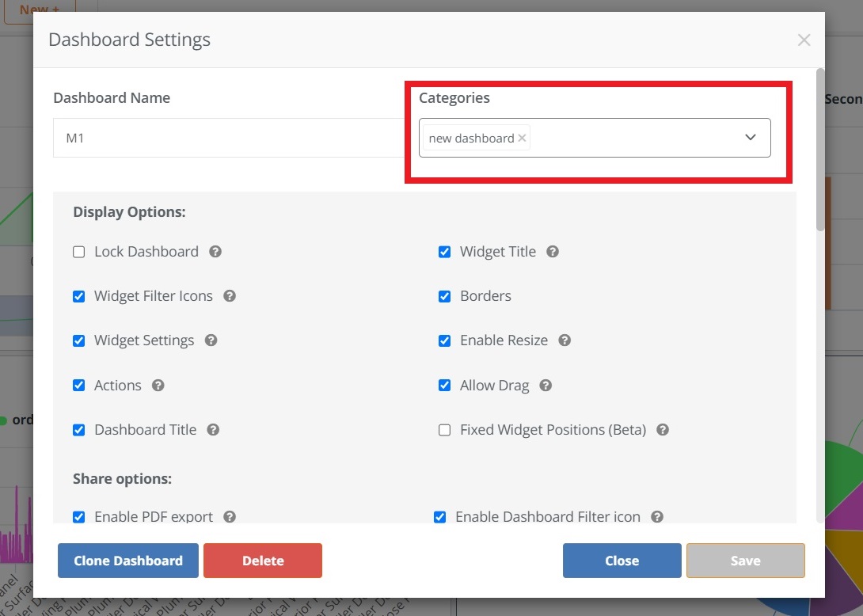Check the Fixed Widget Positions (Beta) option
The height and width of the screenshot is (616, 863).
click(x=444, y=429)
